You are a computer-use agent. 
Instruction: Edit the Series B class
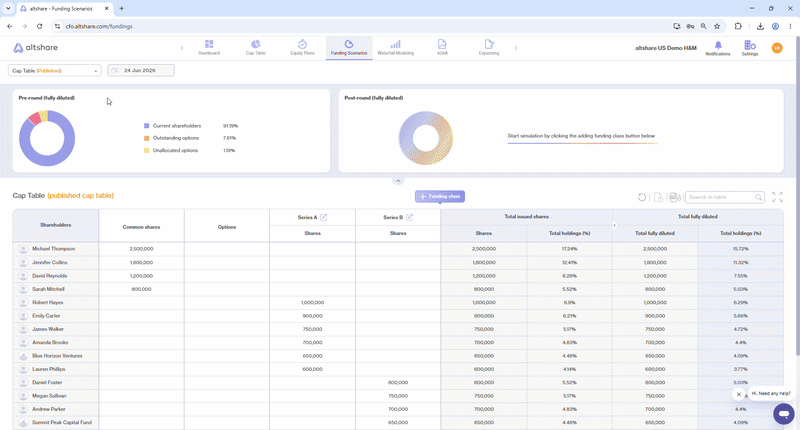click(409, 217)
